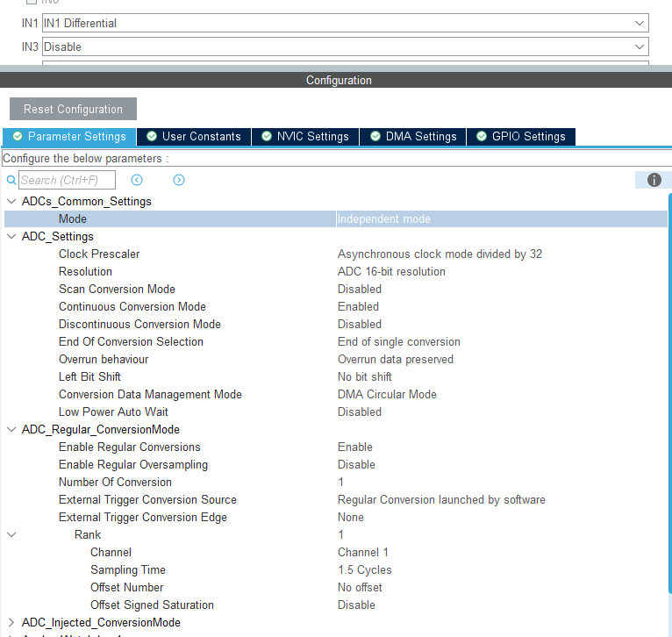
Task: Select the Sampling Time label
Action: pyautogui.click(x=128, y=570)
